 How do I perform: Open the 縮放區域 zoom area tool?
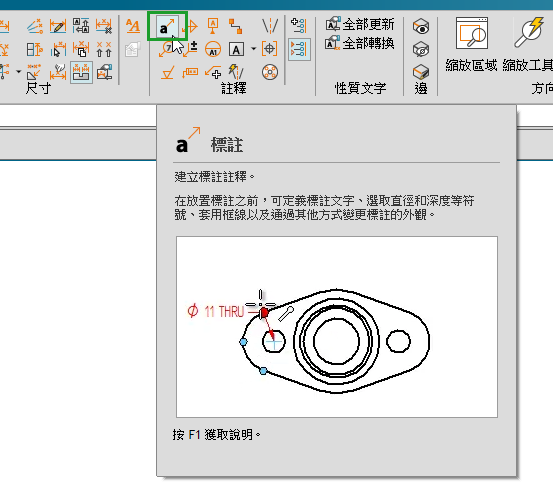tap(471, 45)
